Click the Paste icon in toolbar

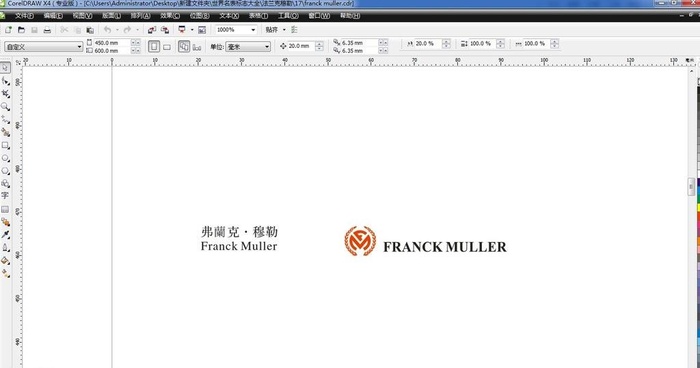pos(90,30)
